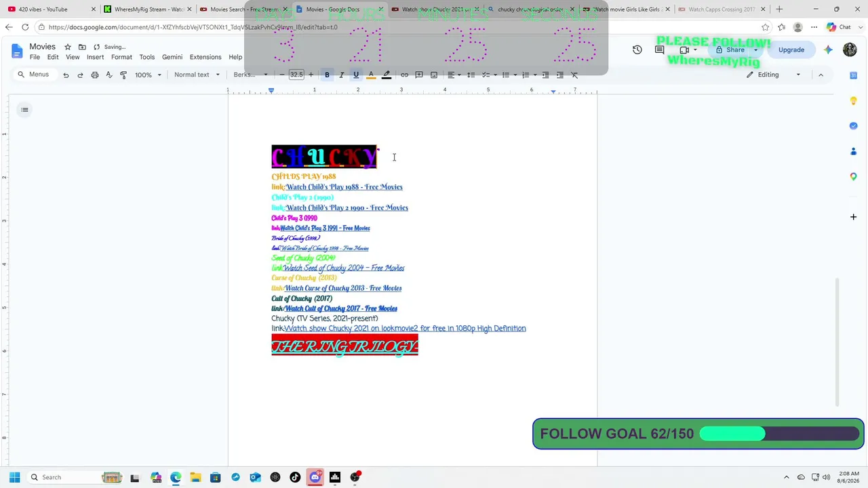Open the Editing mode dropdown
The height and width of the screenshot is (488, 868).
pyautogui.click(x=774, y=75)
